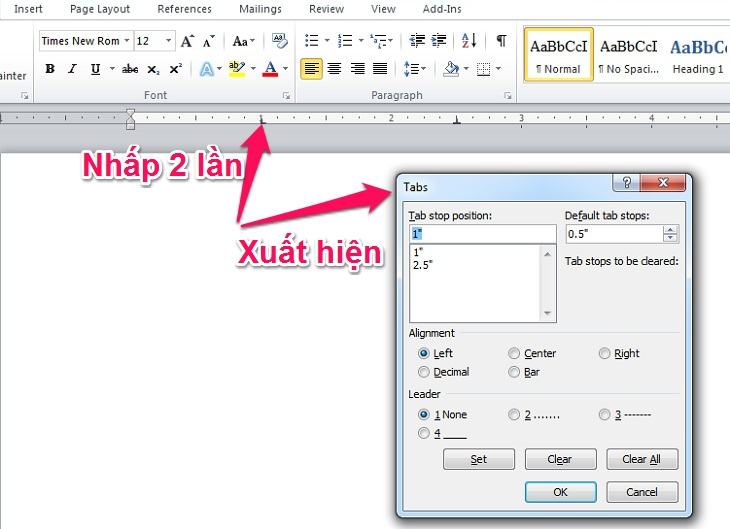Decrease paragraph indent
Viewport: 730px width, 529px height.
pyautogui.click(x=417, y=41)
